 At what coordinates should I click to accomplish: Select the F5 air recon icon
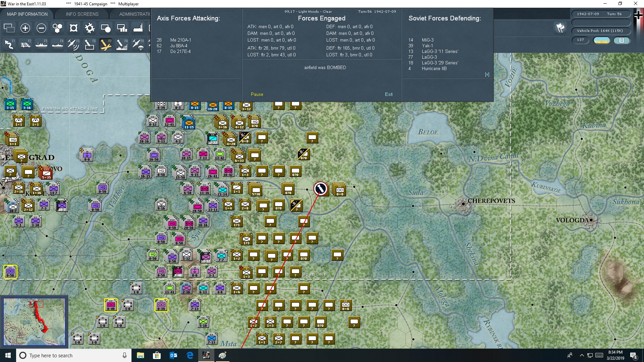click(x=73, y=44)
